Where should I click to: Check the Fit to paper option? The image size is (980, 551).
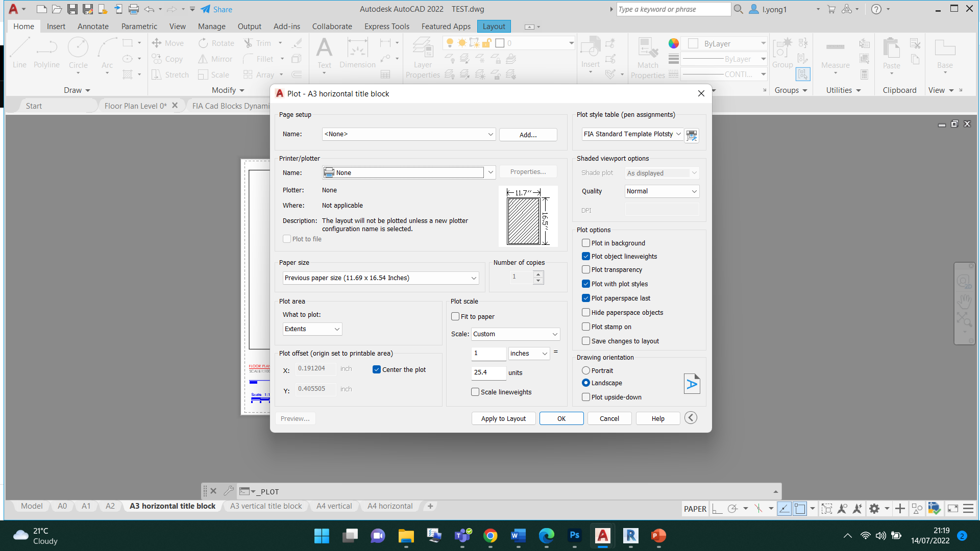455,317
